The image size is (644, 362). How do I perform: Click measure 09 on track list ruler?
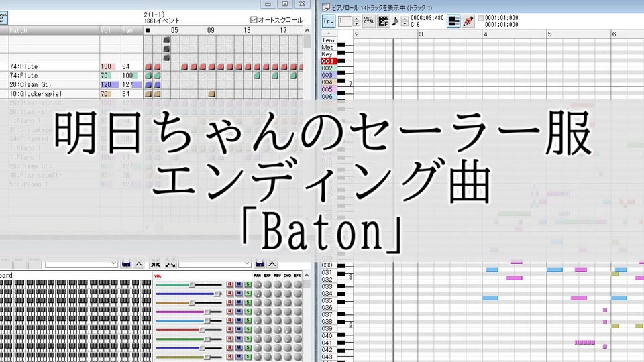211,30
